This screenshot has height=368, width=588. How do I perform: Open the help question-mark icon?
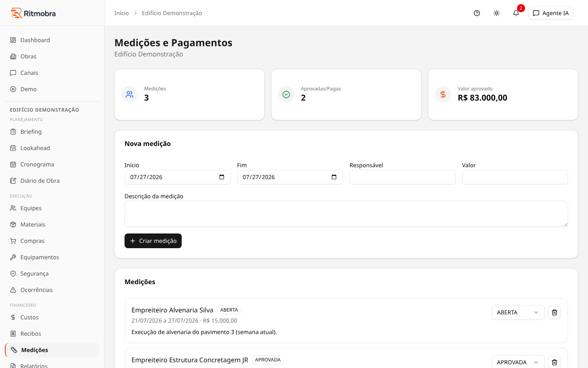[477, 13]
